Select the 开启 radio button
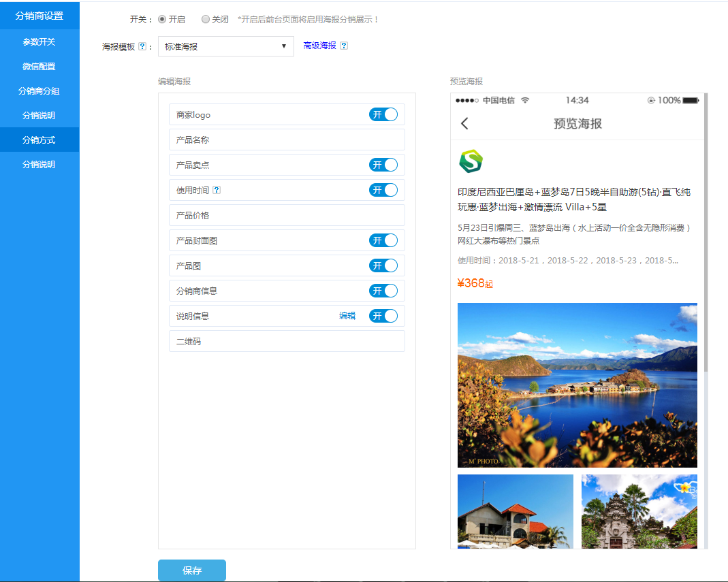 click(162, 20)
